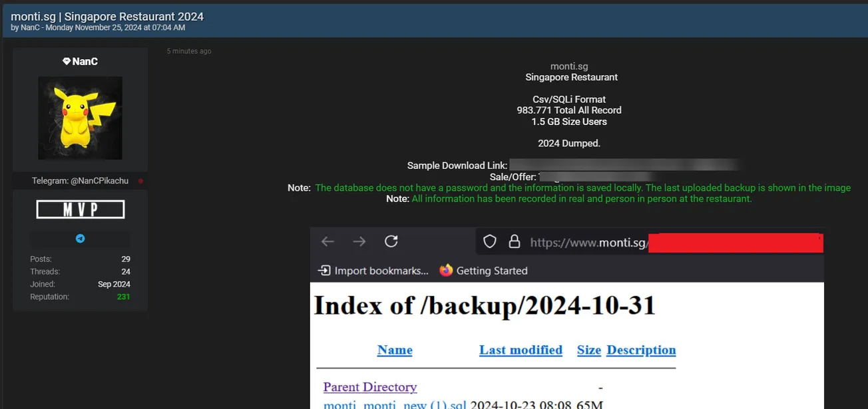Image resolution: width=868 pixels, height=409 pixels.
Task: Click the blue Telegram icon under MVP badge
Action: click(x=80, y=239)
